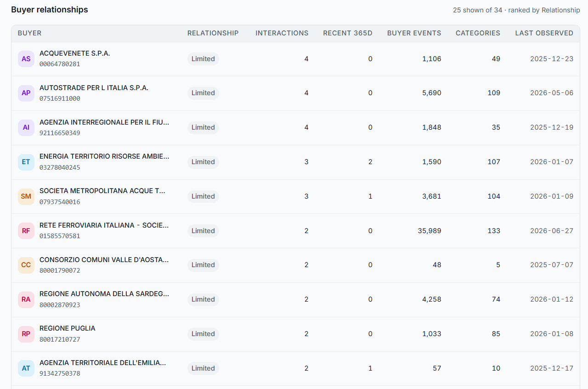The width and height of the screenshot is (588, 389).
Task: Click the Limited badge for ENERGIA TERRITORIO
Action: point(203,162)
